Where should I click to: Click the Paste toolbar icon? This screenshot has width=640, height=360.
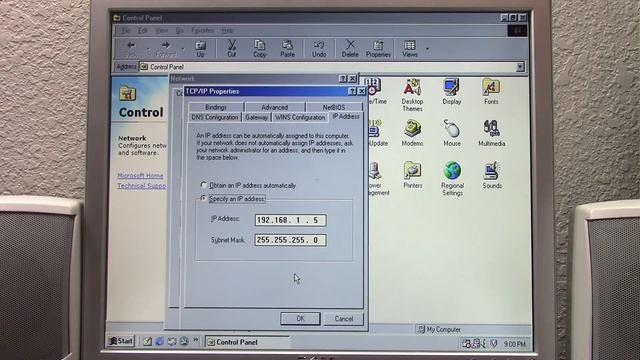point(287,49)
